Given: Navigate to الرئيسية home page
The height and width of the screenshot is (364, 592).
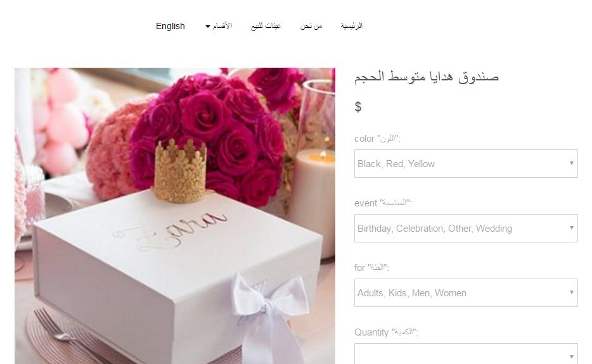Looking at the screenshot, I should point(352,26).
